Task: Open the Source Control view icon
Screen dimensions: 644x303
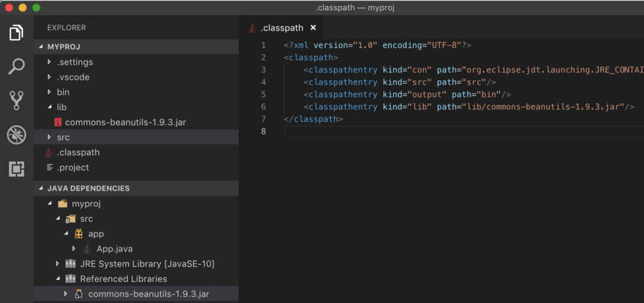Action: point(16,101)
